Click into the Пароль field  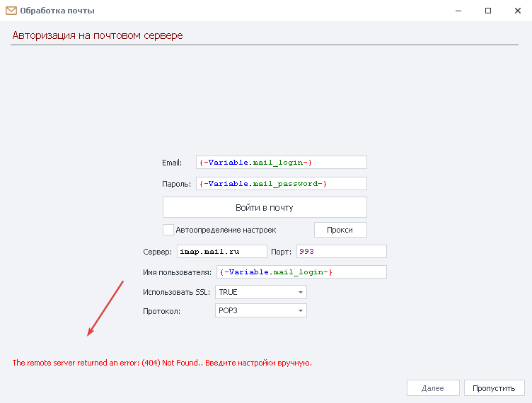pyautogui.click(x=281, y=184)
